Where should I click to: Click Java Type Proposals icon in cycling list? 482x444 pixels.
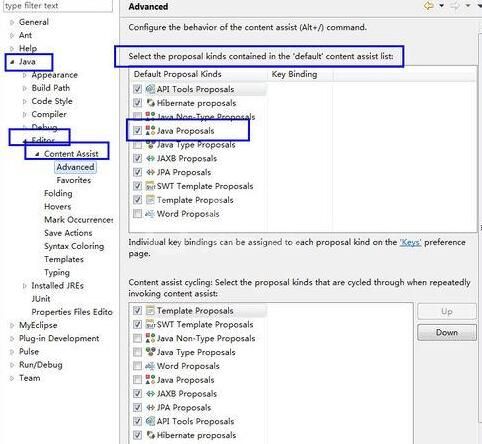pyautogui.click(x=150, y=352)
